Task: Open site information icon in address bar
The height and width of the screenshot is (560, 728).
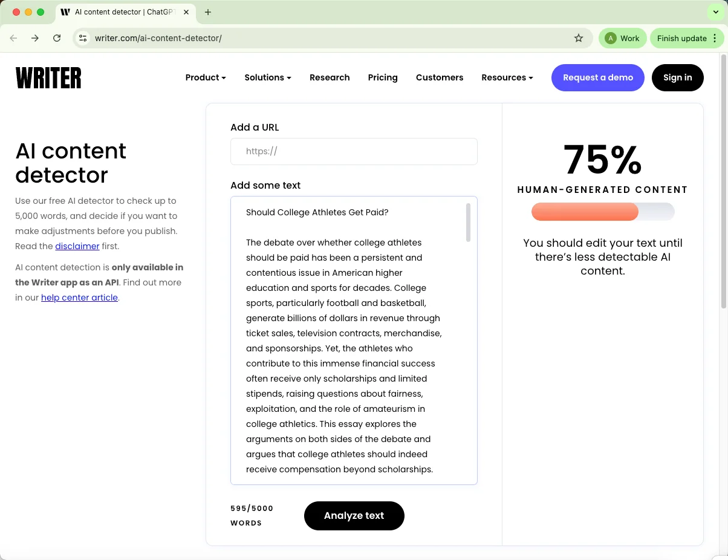Action: 83,38
